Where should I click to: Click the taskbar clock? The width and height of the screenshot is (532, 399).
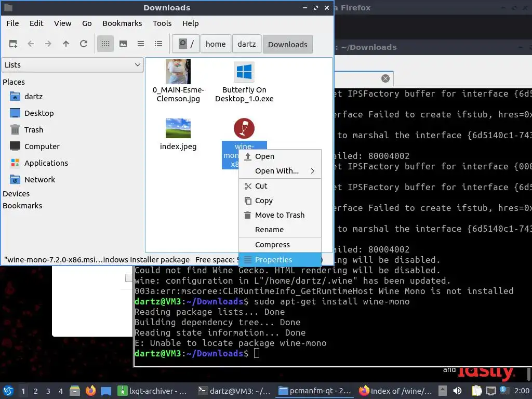pyautogui.click(x=522, y=391)
